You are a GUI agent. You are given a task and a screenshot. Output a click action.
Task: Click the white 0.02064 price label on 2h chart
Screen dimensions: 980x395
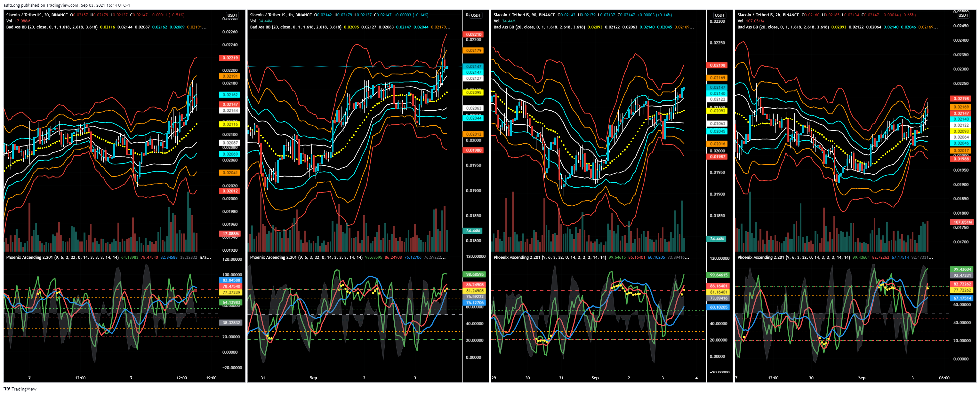[x=961, y=137]
